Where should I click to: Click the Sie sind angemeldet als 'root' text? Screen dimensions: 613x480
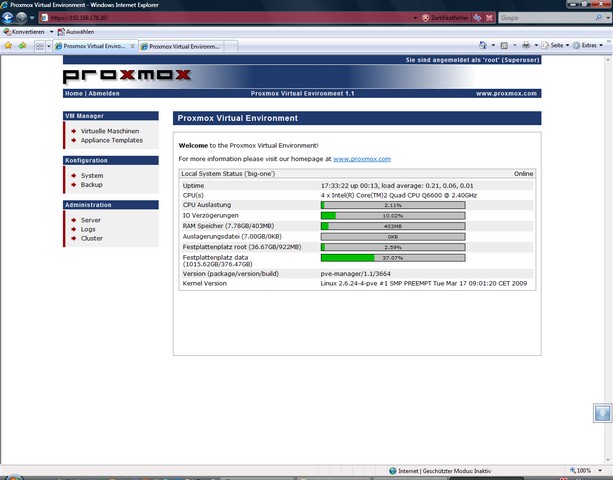[472, 60]
